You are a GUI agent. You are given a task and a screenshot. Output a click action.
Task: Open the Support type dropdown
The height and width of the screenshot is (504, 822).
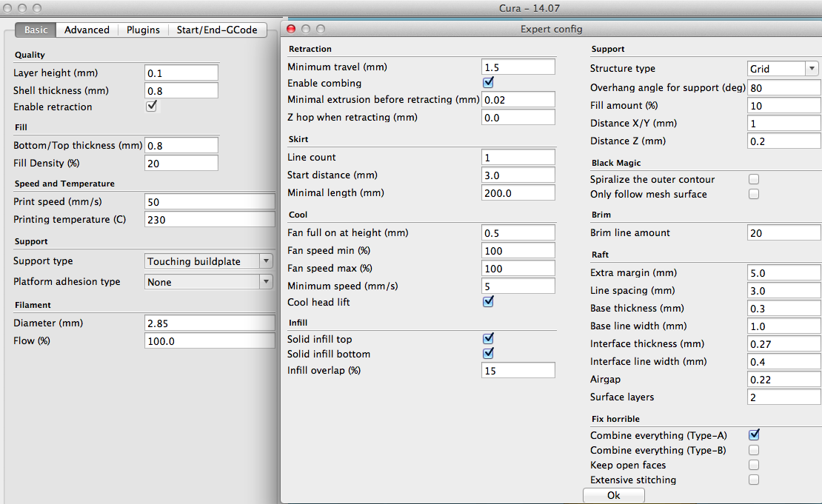pyautogui.click(x=210, y=261)
